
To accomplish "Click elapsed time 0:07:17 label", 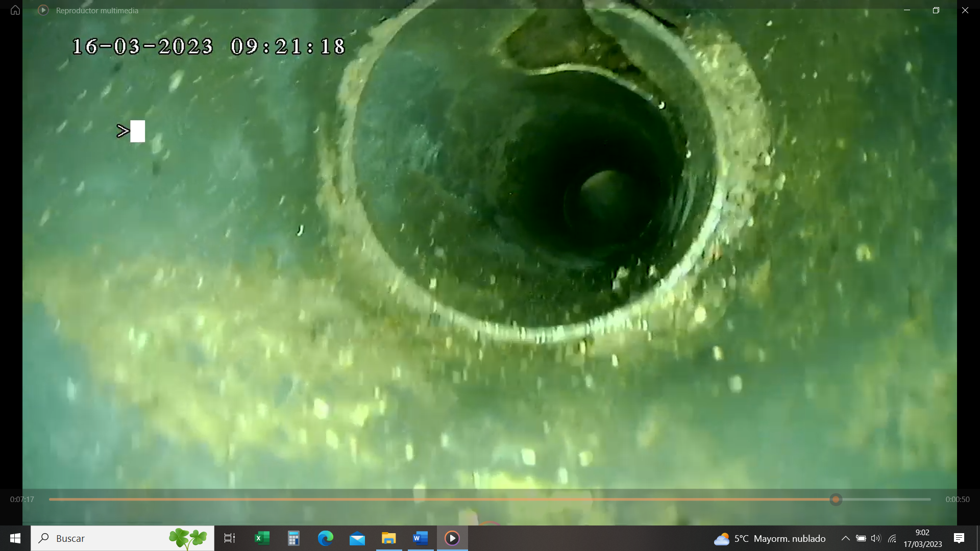I will click(x=22, y=499).
